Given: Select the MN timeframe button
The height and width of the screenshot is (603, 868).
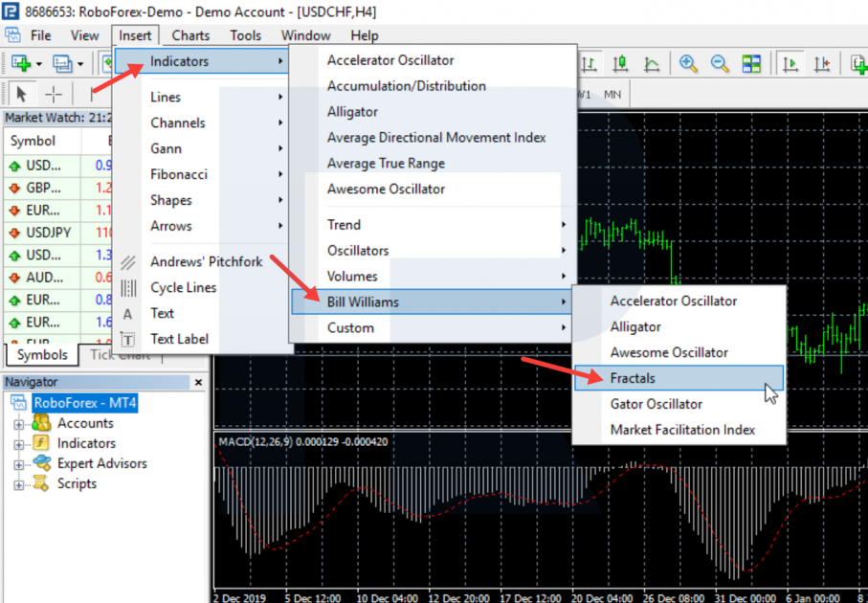Looking at the screenshot, I should tap(612, 95).
